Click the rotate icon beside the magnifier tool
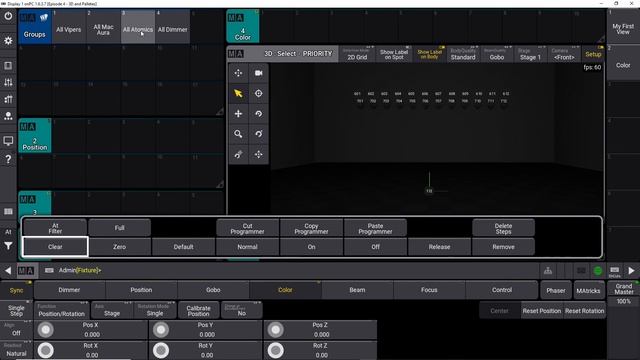Image resolution: width=640 pixels, height=360 pixels. (258, 134)
